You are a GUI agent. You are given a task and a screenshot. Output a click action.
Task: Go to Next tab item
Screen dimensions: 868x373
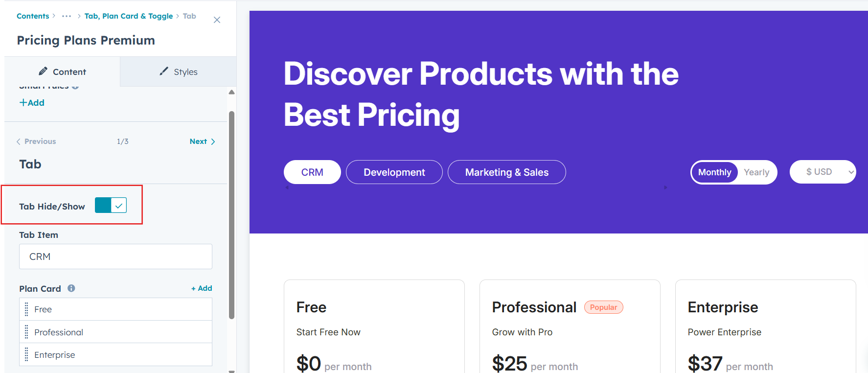[202, 141]
